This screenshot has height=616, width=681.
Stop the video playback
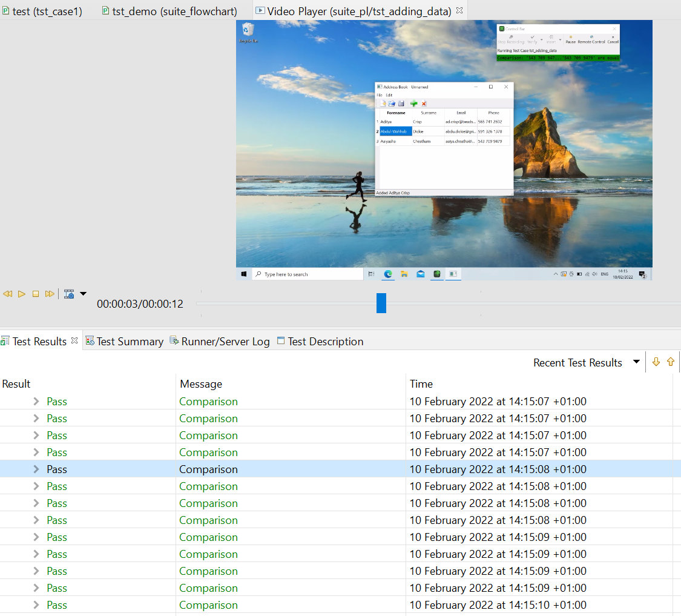coord(36,294)
